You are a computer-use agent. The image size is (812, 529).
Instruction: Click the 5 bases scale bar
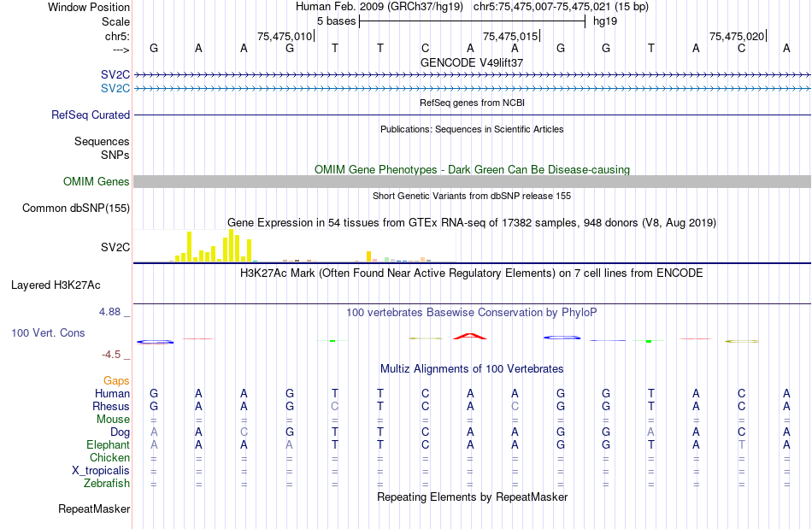[473, 21]
